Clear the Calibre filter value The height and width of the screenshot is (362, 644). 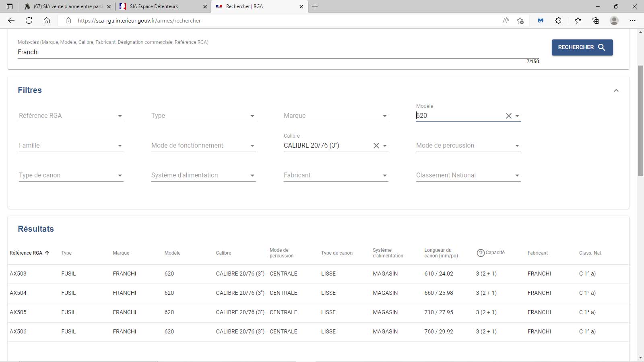point(376,146)
